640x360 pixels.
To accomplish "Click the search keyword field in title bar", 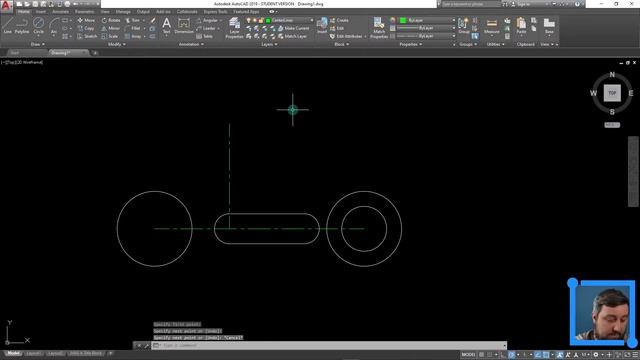I will coord(470,4).
